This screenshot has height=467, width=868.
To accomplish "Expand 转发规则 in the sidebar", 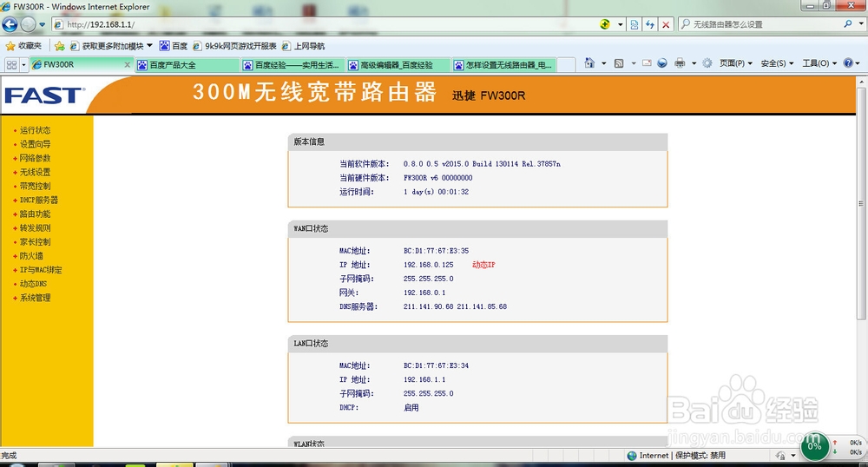I will tap(35, 228).
